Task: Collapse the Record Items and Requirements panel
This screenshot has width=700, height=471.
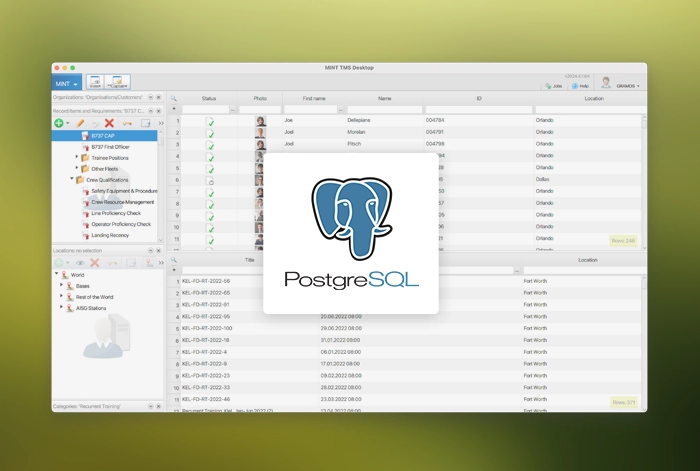Action: click(150, 111)
